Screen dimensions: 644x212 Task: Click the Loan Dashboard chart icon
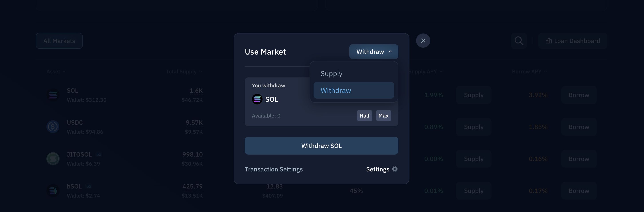point(549,41)
